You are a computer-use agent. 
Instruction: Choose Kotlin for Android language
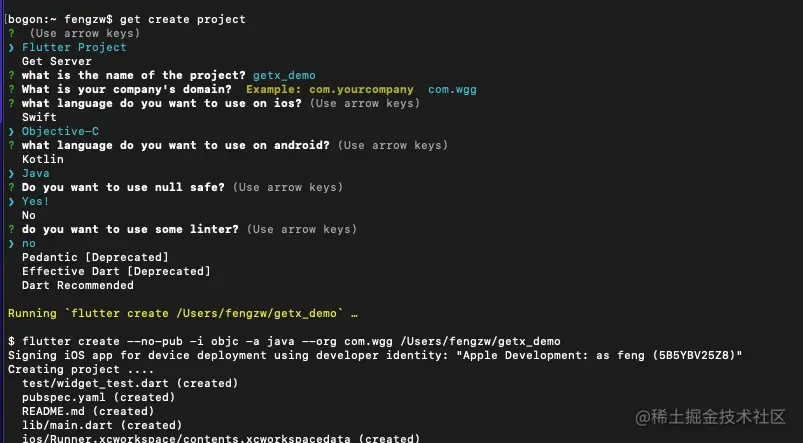(x=43, y=159)
